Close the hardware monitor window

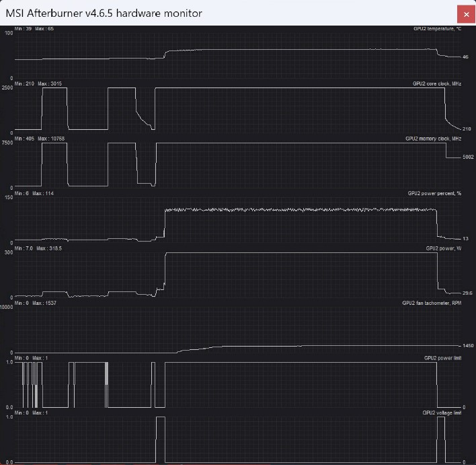point(467,14)
